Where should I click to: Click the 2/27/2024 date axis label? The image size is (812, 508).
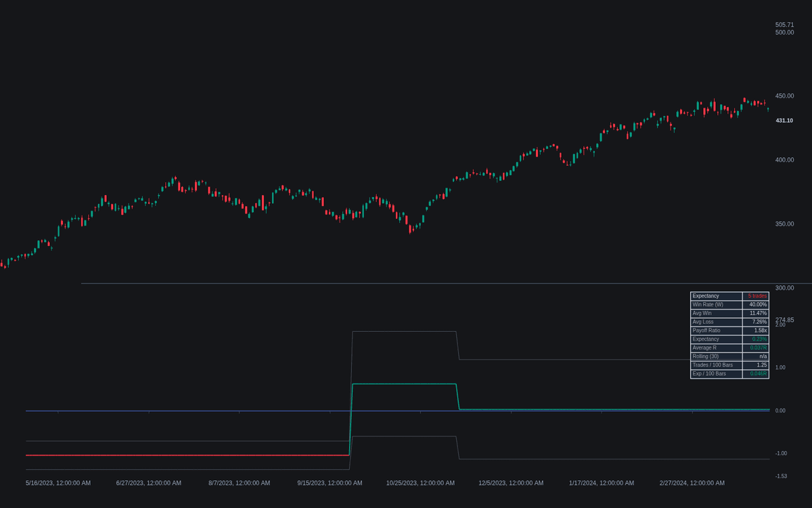pos(692,483)
